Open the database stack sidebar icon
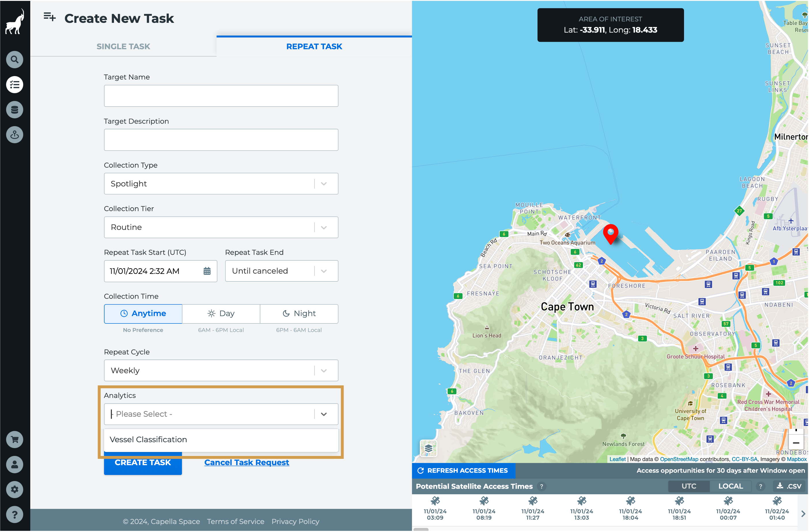The image size is (809, 532). (x=15, y=110)
